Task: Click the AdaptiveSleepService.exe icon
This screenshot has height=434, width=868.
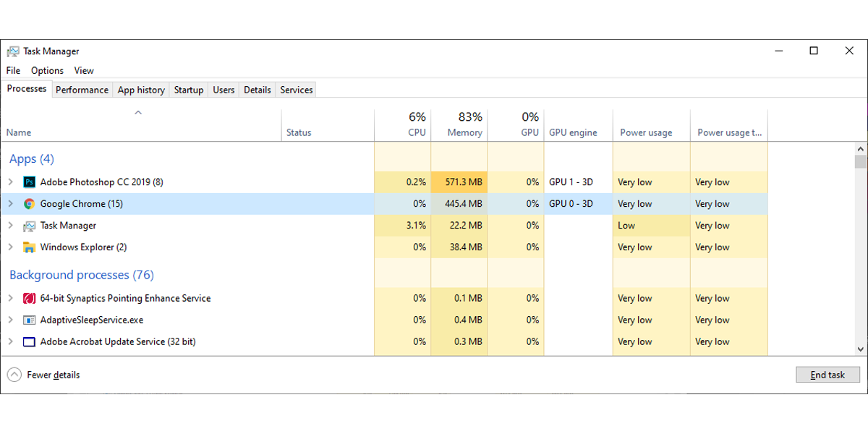Action: pos(30,320)
